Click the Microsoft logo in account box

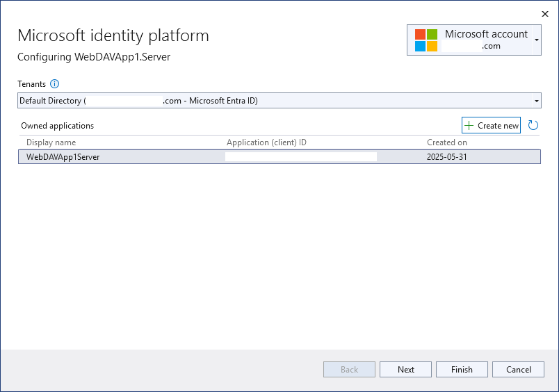(x=426, y=40)
